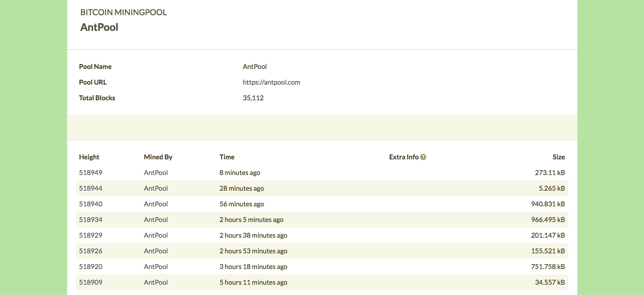Viewport: 644px width, 295px height.
Task: Click the Size column header
Action: 559,157
